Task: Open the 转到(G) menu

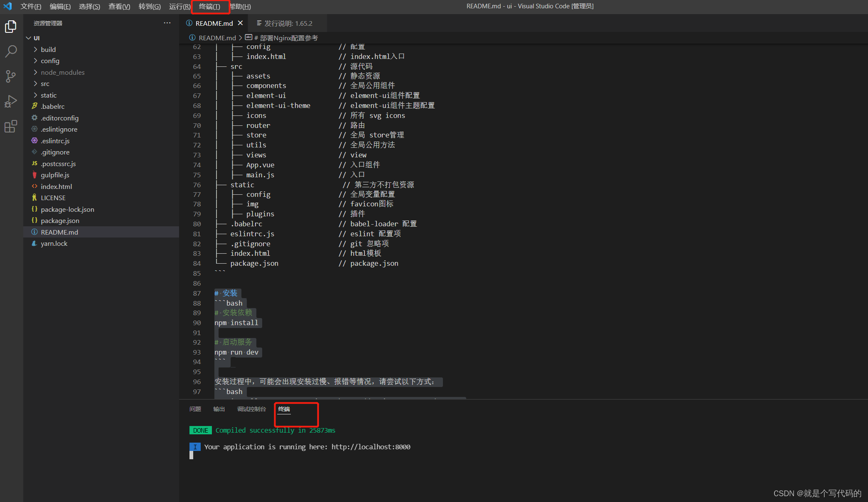Action: point(150,6)
